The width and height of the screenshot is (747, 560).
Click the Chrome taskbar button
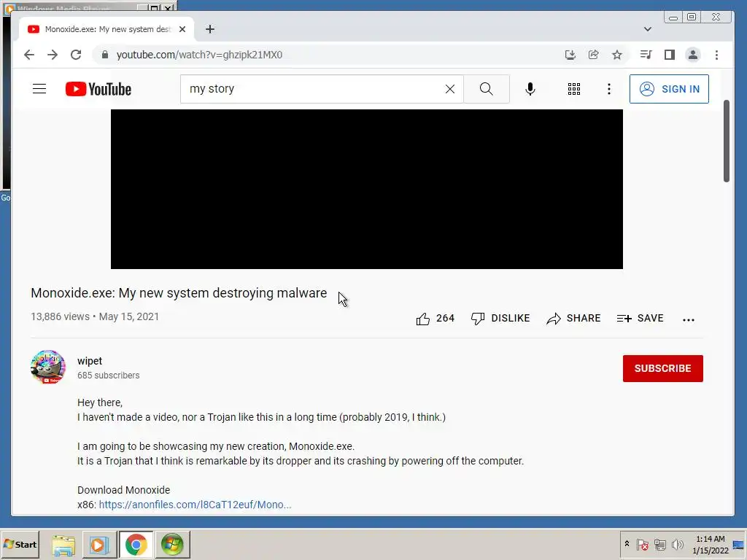[x=136, y=544]
